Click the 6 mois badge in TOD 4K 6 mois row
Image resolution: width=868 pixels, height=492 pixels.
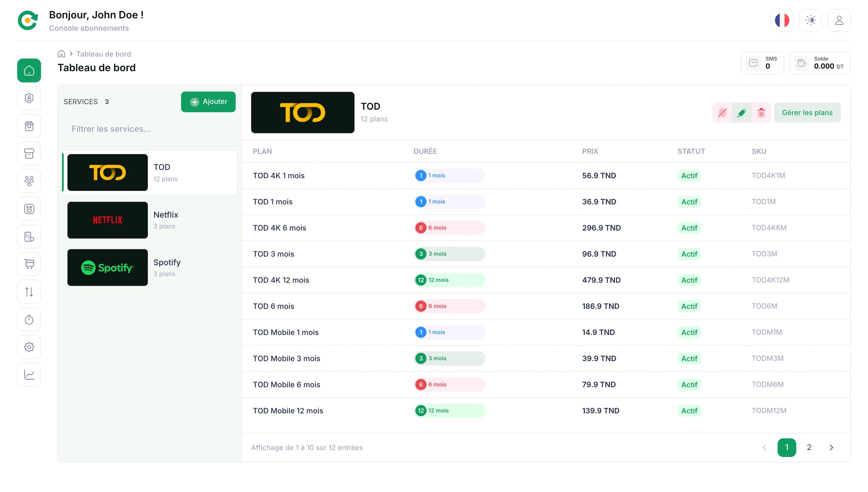pyautogui.click(x=449, y=228)
